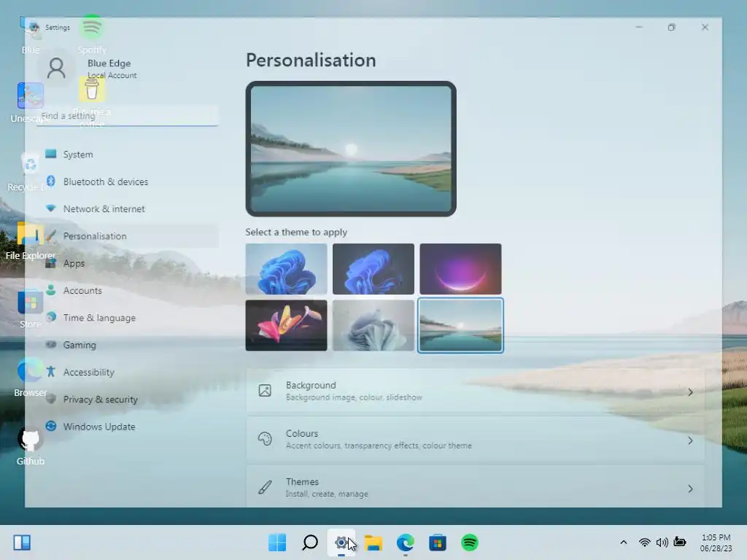Apply the purple glow theme
Viewport: 747px width, 560px height.
460,269
